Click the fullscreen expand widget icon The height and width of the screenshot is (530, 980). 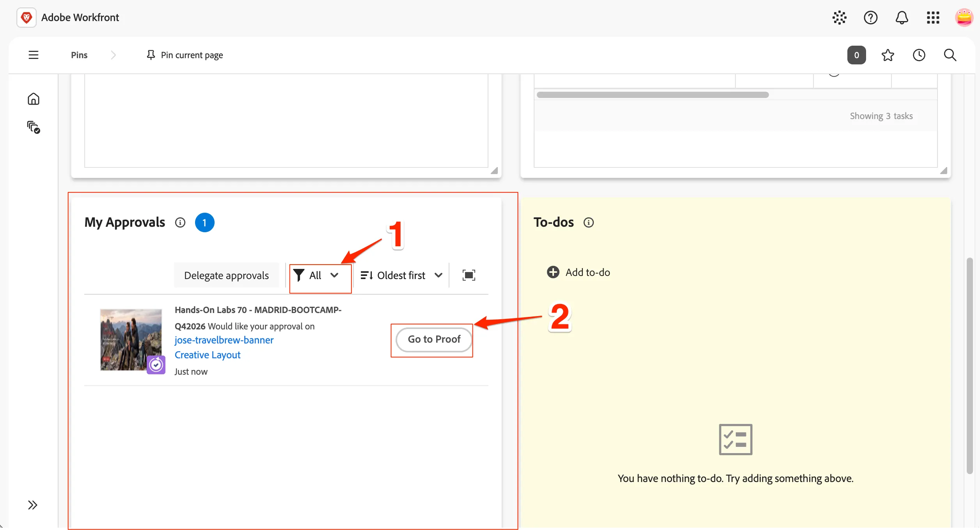pos(469,275)
